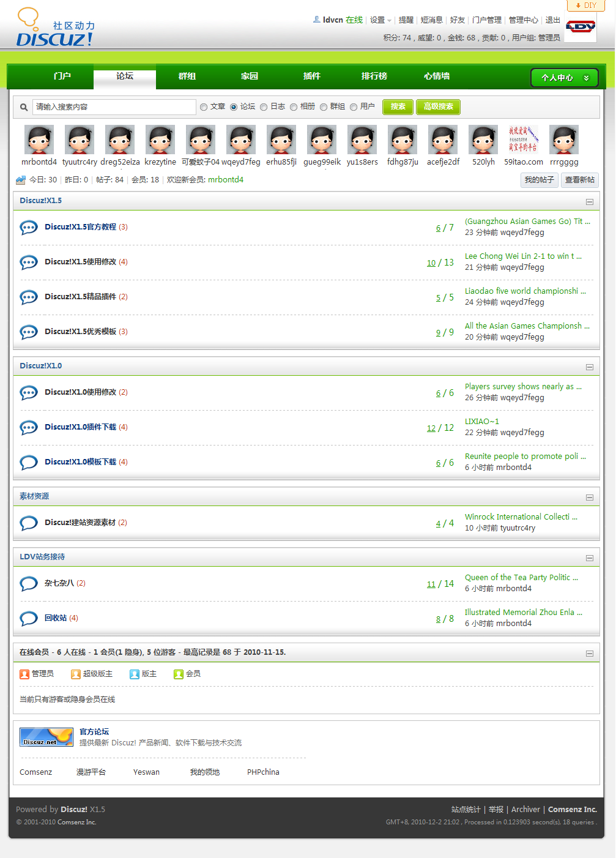Click the forum statistics chart icon
Viewport: 616px width, 858px height.
(x=21, y=180)
